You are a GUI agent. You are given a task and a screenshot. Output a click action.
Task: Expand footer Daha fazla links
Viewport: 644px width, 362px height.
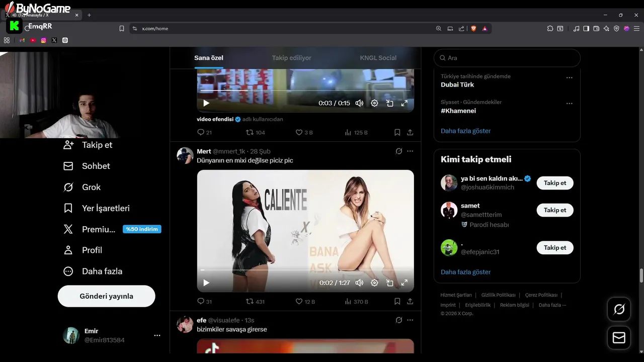click(x=552, y=305)
